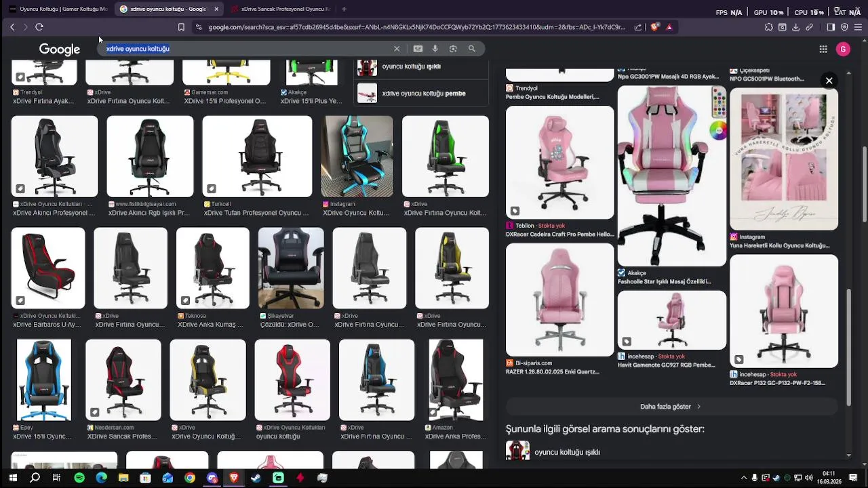Toggle the browser sidebar panel icon
The height and width of the screenshot is (488, 868).
pyautogui.click(x=831, y=27)
